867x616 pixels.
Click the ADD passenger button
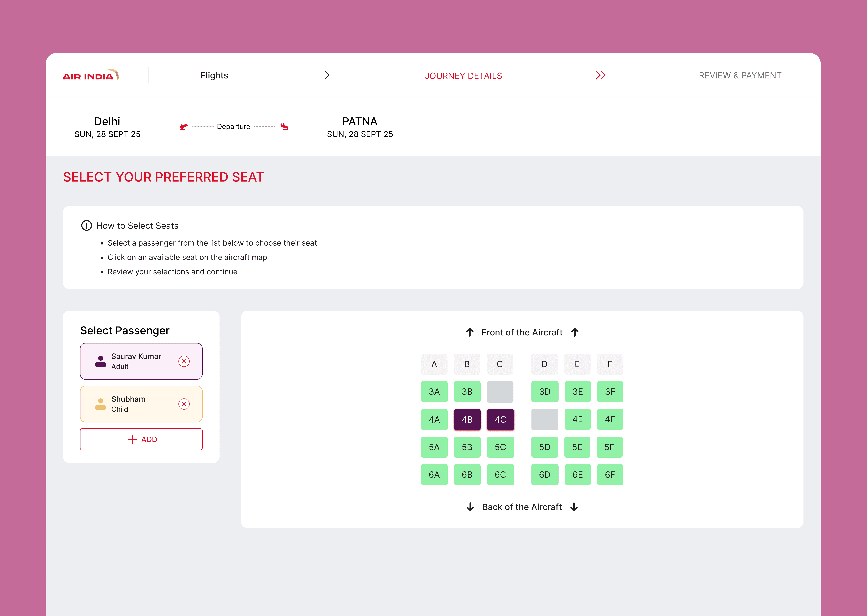pos(141,439)
